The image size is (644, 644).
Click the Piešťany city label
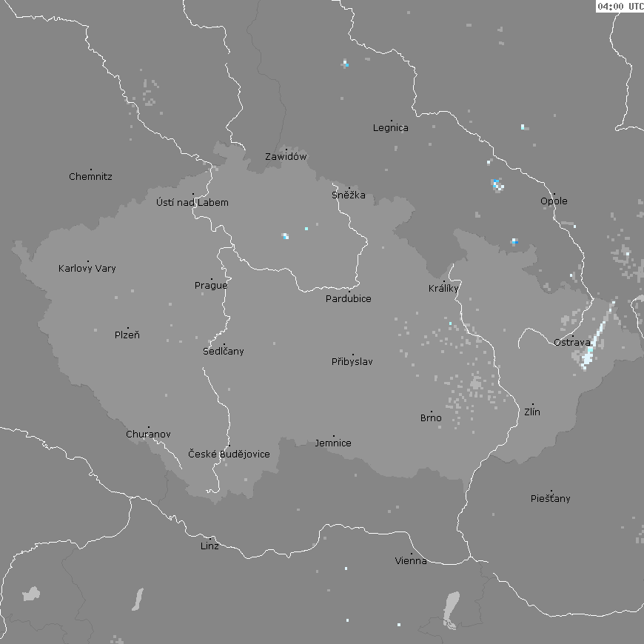tap(551, 499)
